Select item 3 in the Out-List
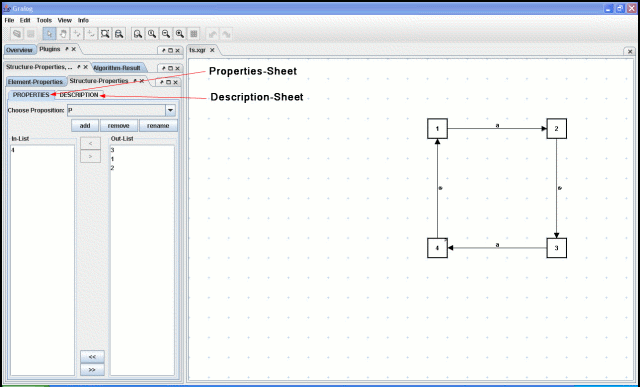Viewport: 640px width, 387px height. pyautogui.click(x=142, y=150)
